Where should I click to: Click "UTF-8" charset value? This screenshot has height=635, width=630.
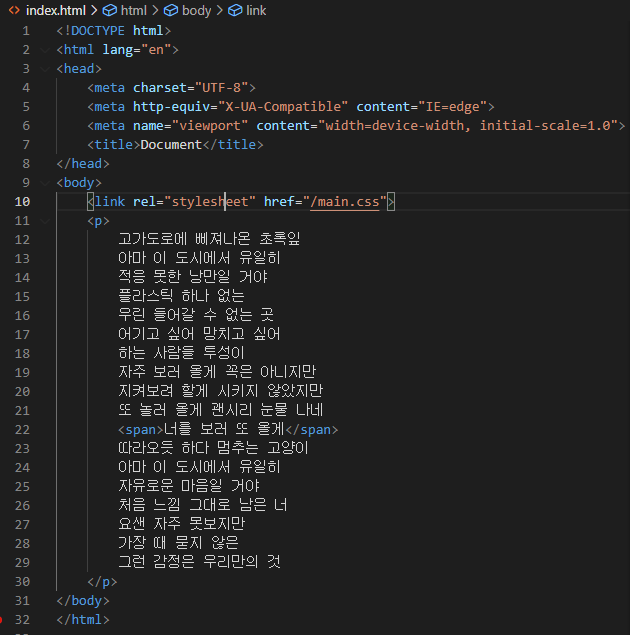(221, 88)
